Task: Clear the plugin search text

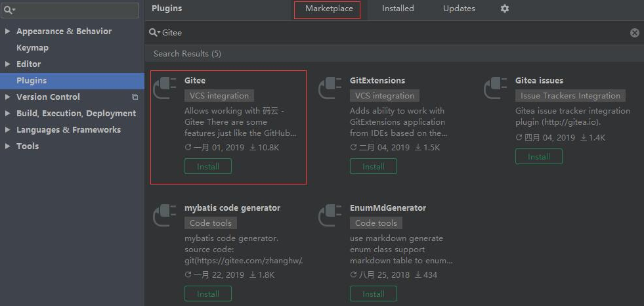Action: click(634, 33)
